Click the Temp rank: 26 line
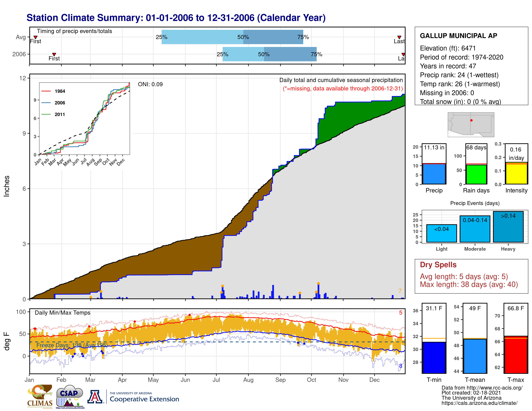The width and height of the screenshot is (532, 411). point(460,84)
